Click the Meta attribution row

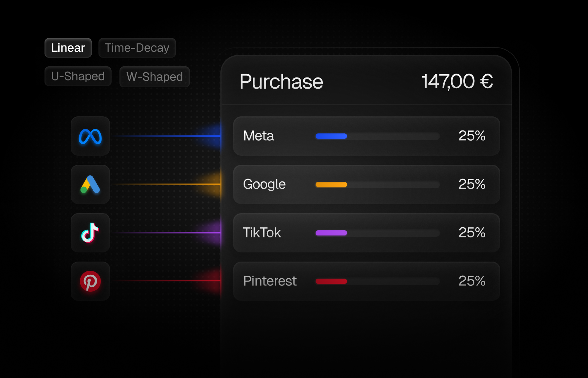[x=366, y=136]
